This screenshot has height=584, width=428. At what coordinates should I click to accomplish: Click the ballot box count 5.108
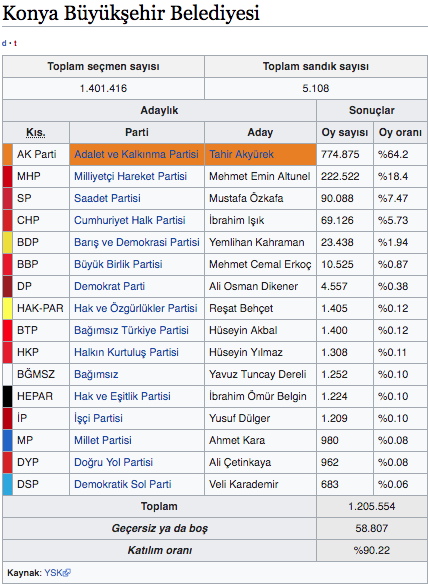(x=316, y=88)
